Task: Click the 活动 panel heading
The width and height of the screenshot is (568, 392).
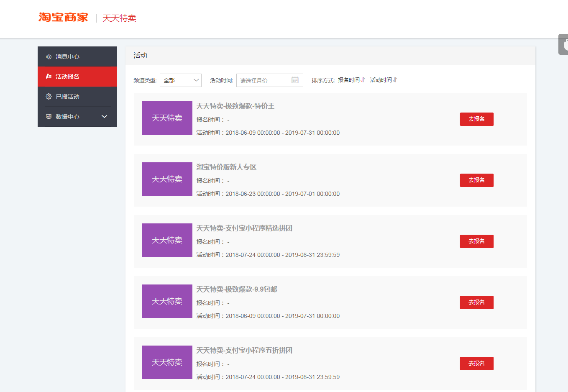Action: click(x=140, y=56)
